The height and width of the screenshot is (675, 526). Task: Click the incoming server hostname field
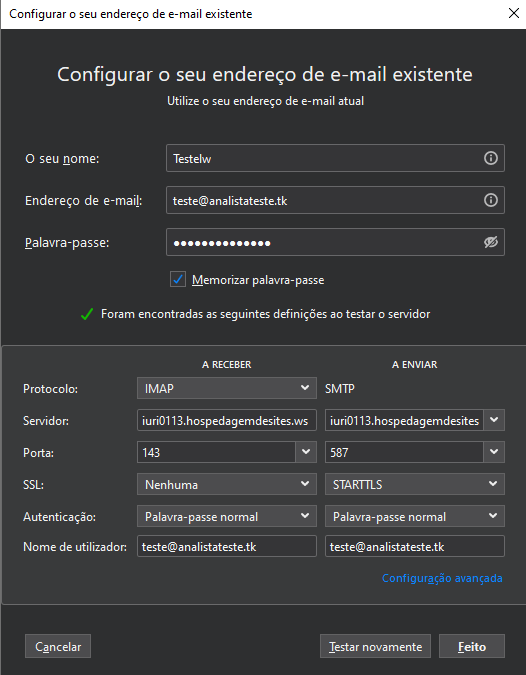tap(227, 420)
